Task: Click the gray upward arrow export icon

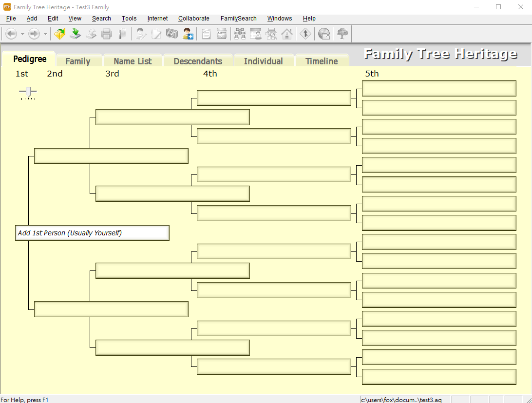Action: click(91, 34)
